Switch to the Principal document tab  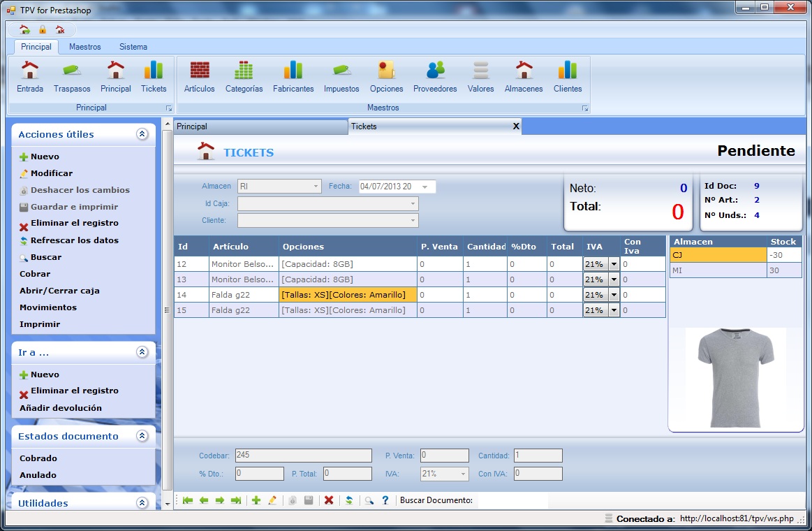click(260, 126)
